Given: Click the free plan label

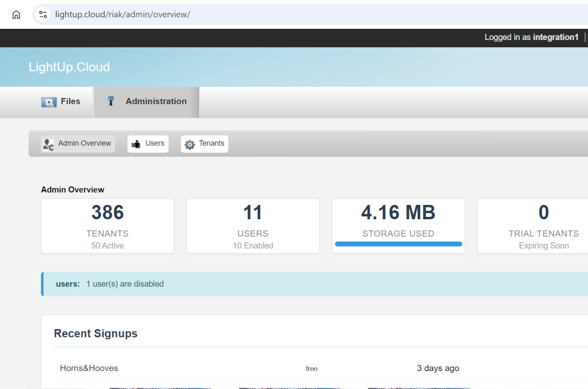Looking at the screenshot, I should coord(312,369).
